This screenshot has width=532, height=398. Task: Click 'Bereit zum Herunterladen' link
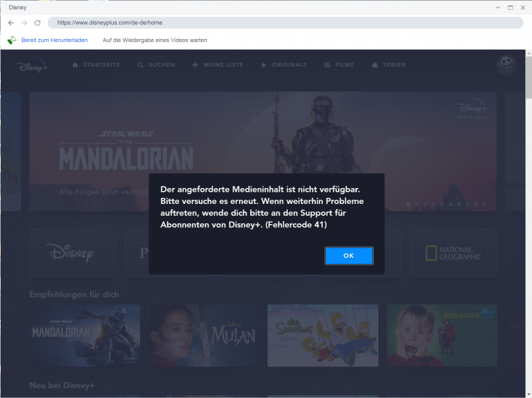(x=54, y=40)
